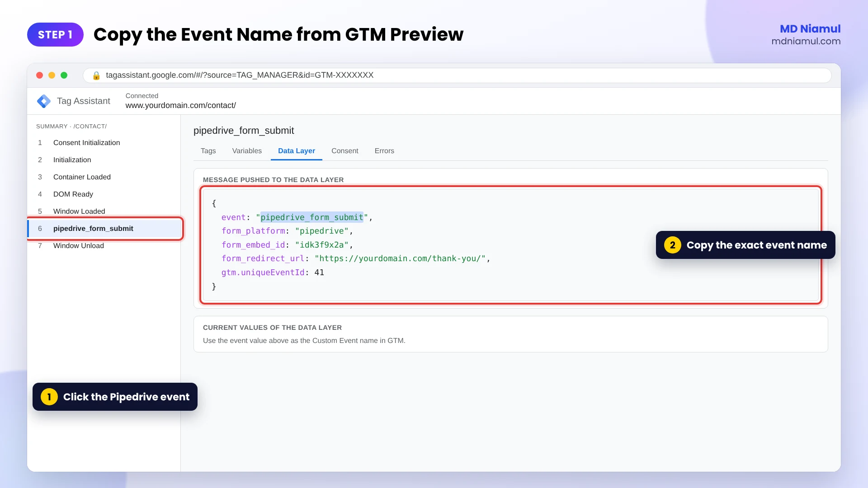Click the www.yourdomain.com/contact/ connected URL
Screen dimensions: 868x488
coord(181,105)
